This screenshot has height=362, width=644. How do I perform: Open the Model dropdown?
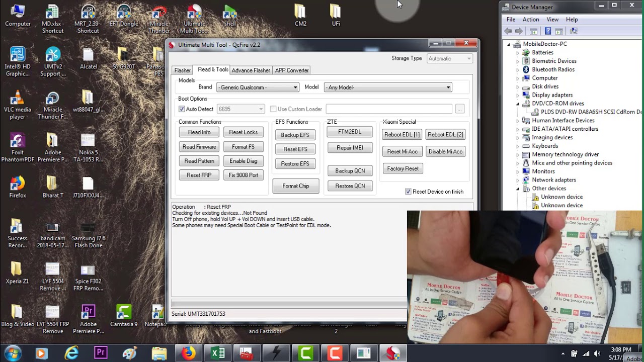pyautogui.click(x=388, y=87)
